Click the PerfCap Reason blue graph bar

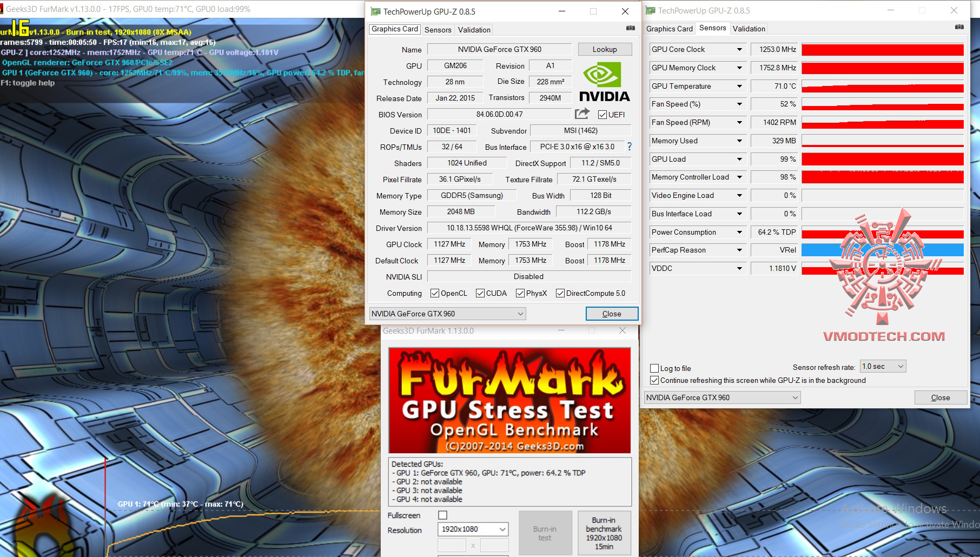coord(883,250)
